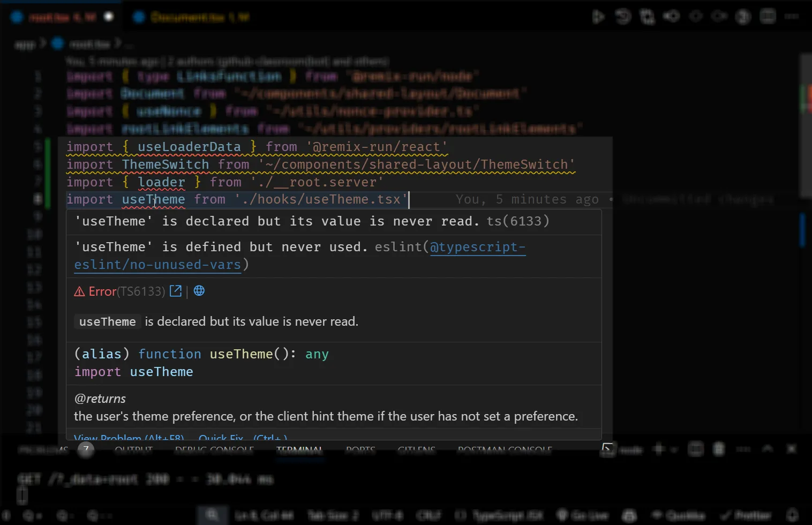Open the @typescript-eslint/no-unused-vars rule link
Screen dimensions: 812x525
[x=300, y=256]
